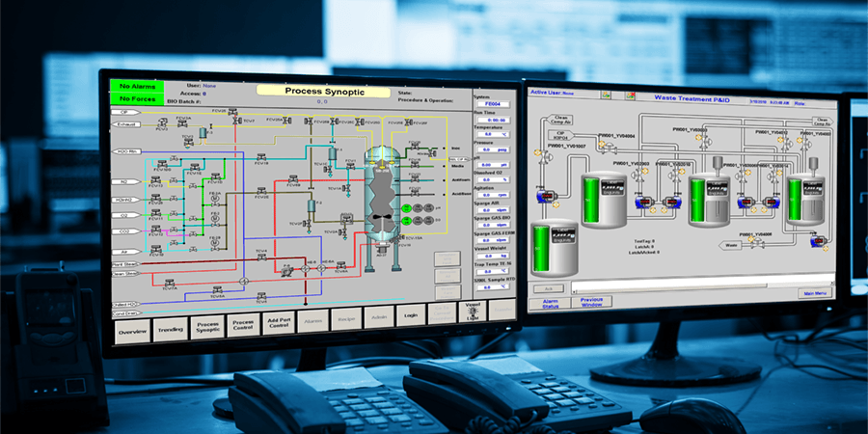This screenshot has height=434, width=868.
Task: Open the Recipe screen
Action: click(346, 319)
